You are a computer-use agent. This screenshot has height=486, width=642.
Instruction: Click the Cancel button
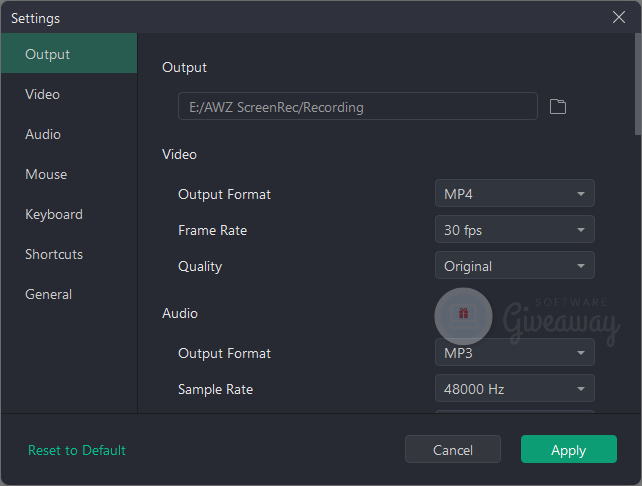(452, 450)
